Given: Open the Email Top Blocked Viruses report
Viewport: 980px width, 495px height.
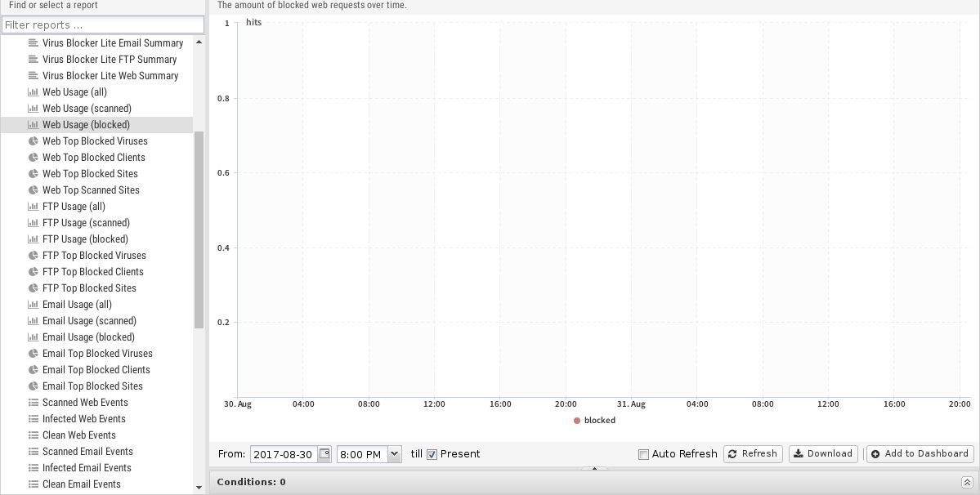Looking at the screenshot, I should tap(97, 354).
